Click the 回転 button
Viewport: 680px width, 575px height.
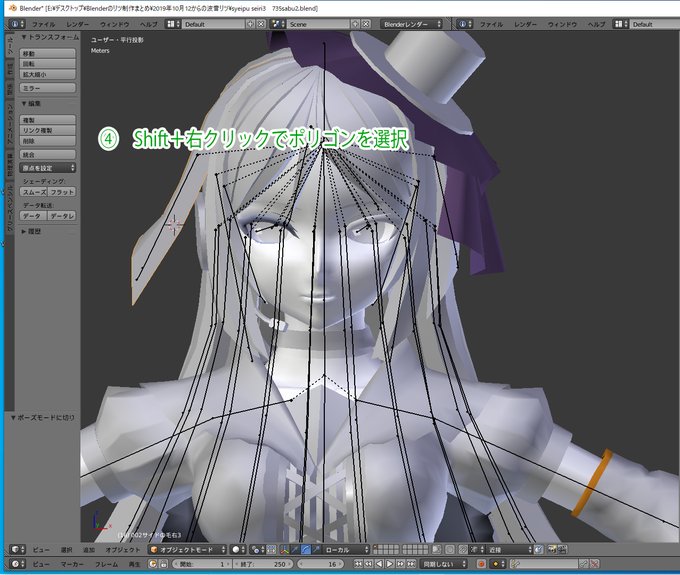[x=47, y=64]
